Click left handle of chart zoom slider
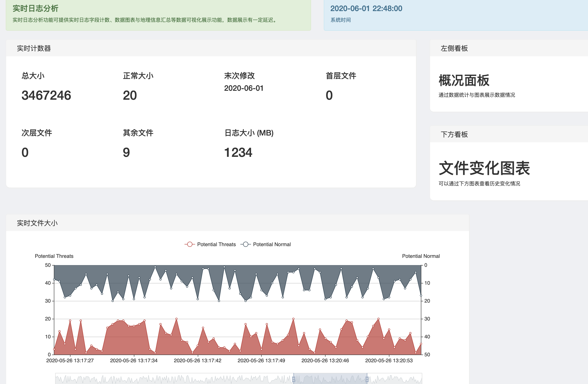This screenshot has height=384, width=588. coord(294,379)
